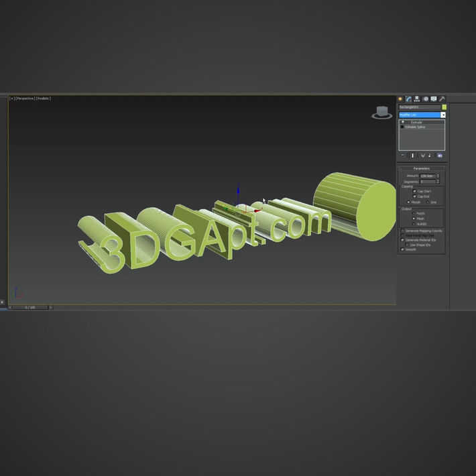Image resolution: width=476 pixels, height=476 pixels.
Task: Click the ViewCube navigation widget
Action: pyautogui.click(x=382, y=113)
